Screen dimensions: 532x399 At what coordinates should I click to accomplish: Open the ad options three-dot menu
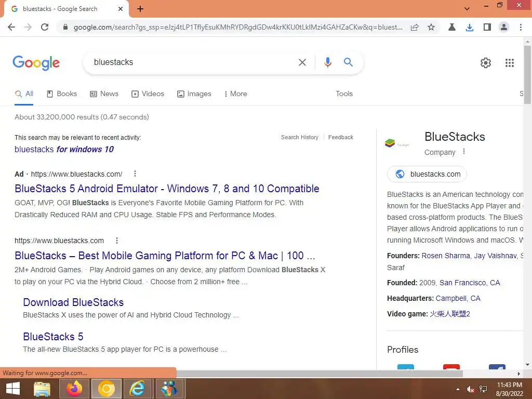(x=135, y=174)
